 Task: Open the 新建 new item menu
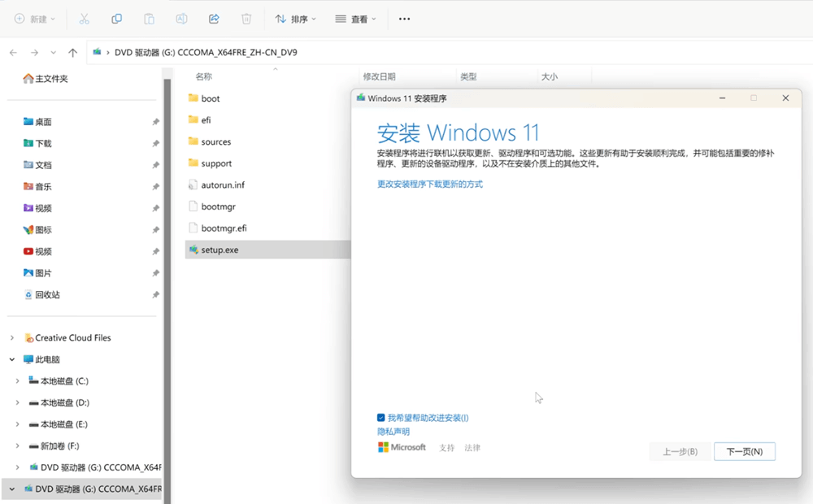35,19
